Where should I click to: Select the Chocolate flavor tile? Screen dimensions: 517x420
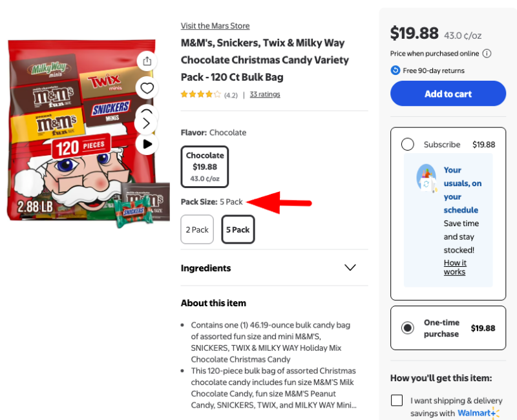pos(205,166)
